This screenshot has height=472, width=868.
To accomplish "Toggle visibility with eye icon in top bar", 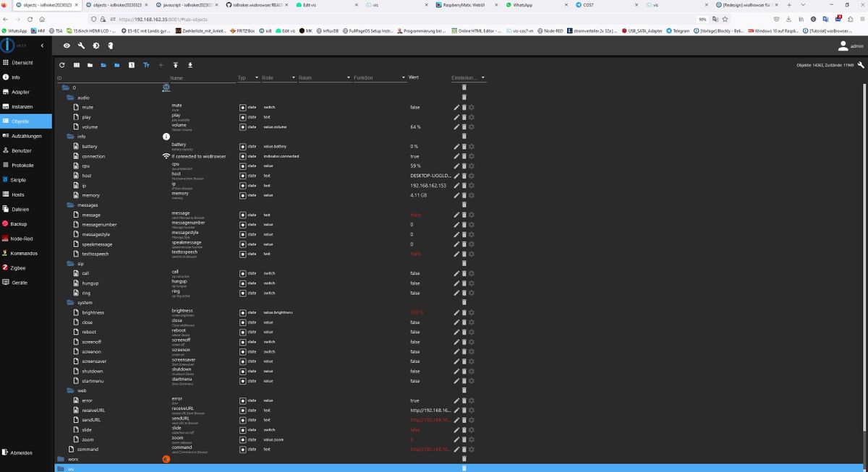I will point(67,46).
